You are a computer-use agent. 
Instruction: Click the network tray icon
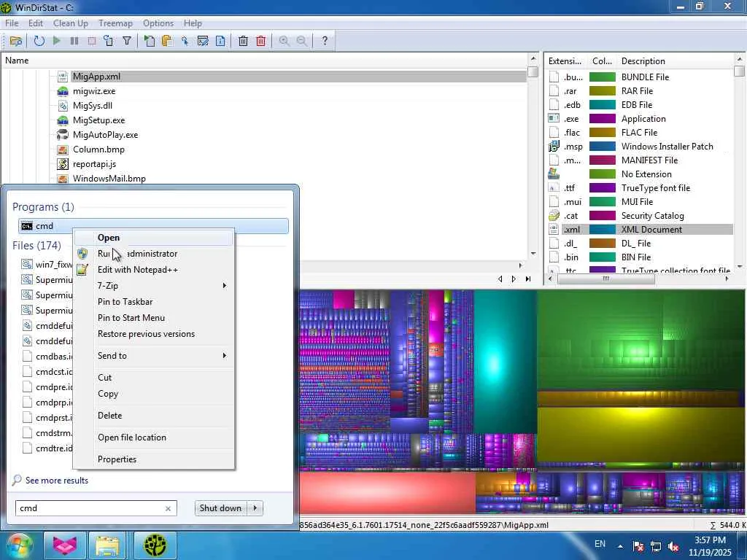tap(656, 546)
